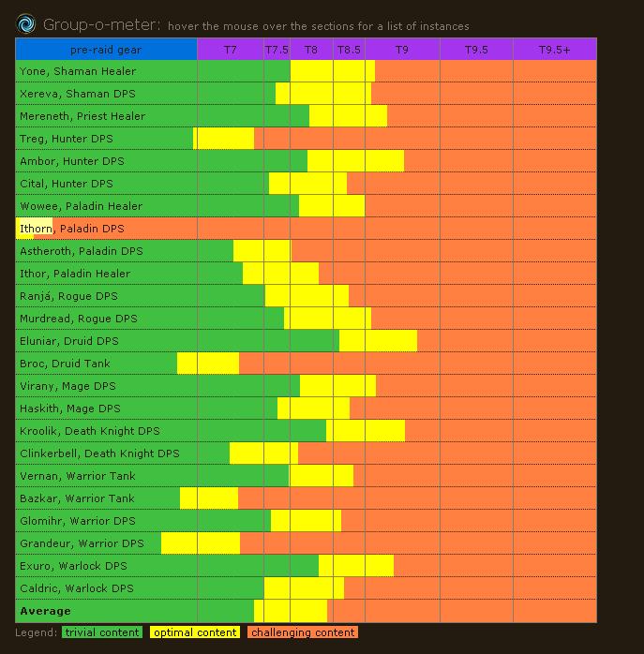Click Caldric, Warlock DPS name
This screenshot has height=654, width=644.
pyautogui.click(x=76, y=588)
